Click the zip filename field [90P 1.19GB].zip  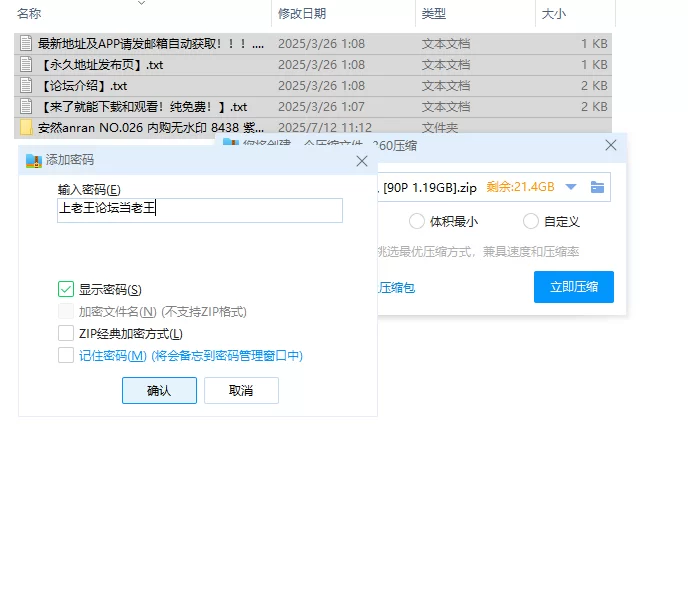point(428,187)
